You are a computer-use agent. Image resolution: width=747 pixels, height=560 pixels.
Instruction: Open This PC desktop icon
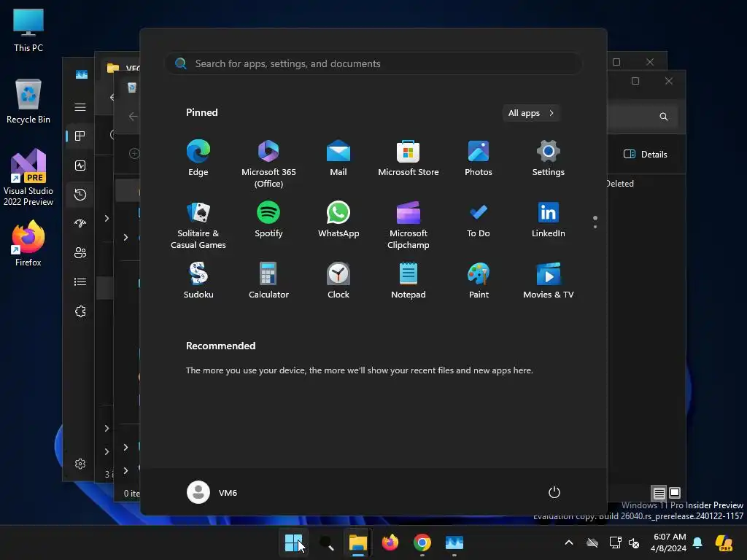[28, 30]
